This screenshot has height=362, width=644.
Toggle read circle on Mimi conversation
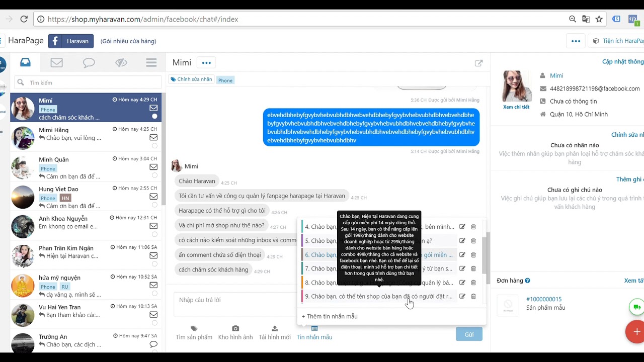tap(154, 116)
